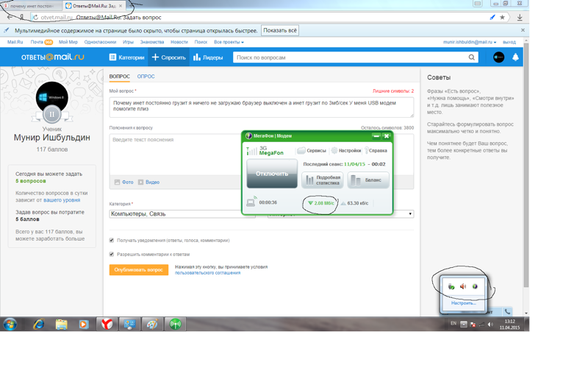Click the safely remove hardware tray icon
Image resolution: width=588 pixels, height=368 pixels.
point(451,286)
